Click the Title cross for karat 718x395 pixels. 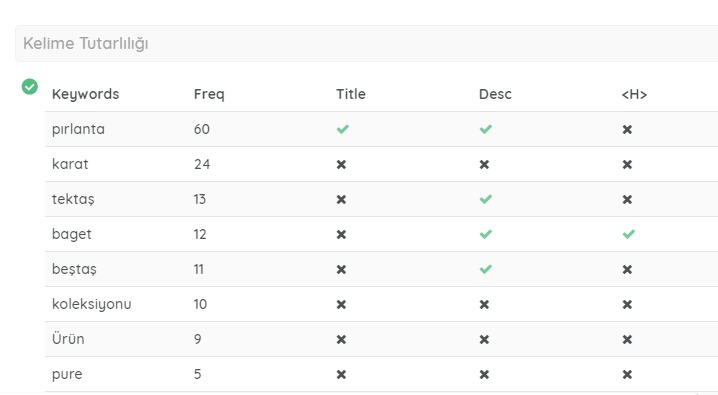[341, 164]
